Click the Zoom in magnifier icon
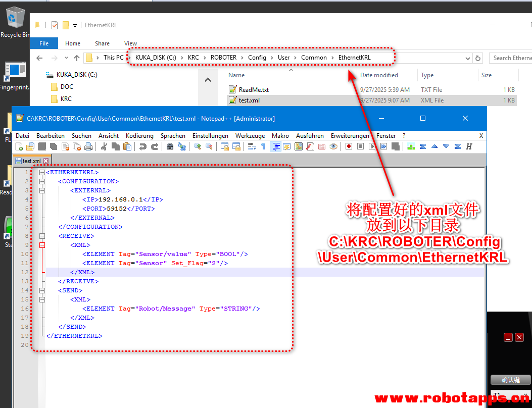 (197, 146)
